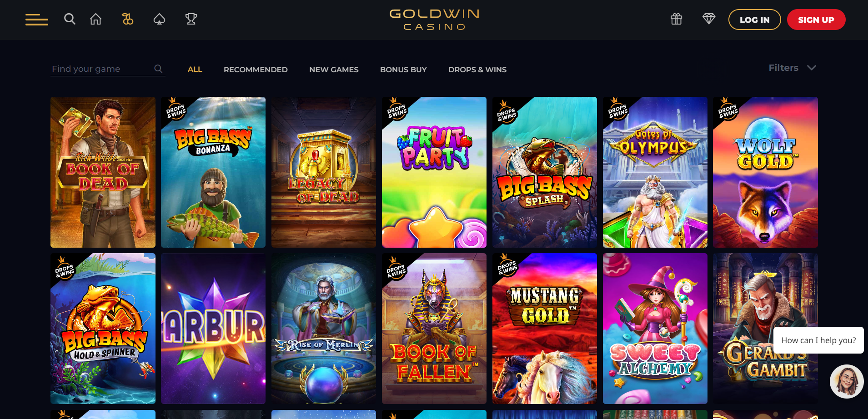
Task: Switch to the RECOMMENDED tab
Action: pyautogui.click(x=256, y=70)
